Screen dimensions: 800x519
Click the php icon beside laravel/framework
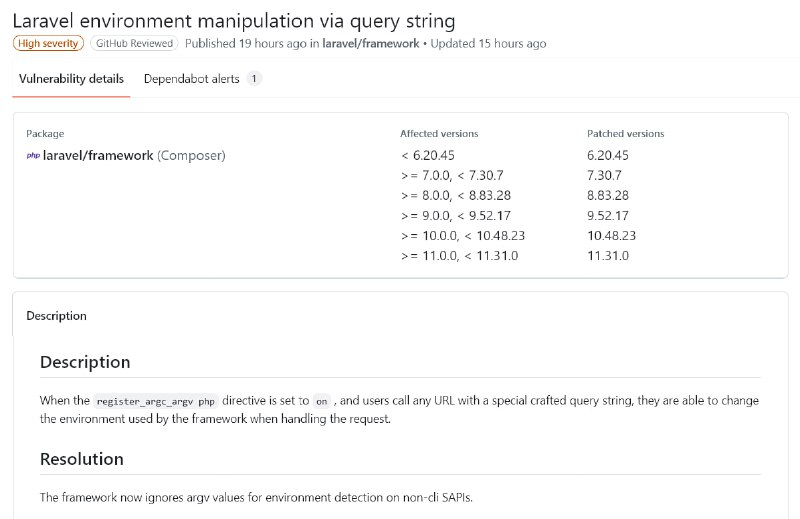pos(33,156)
